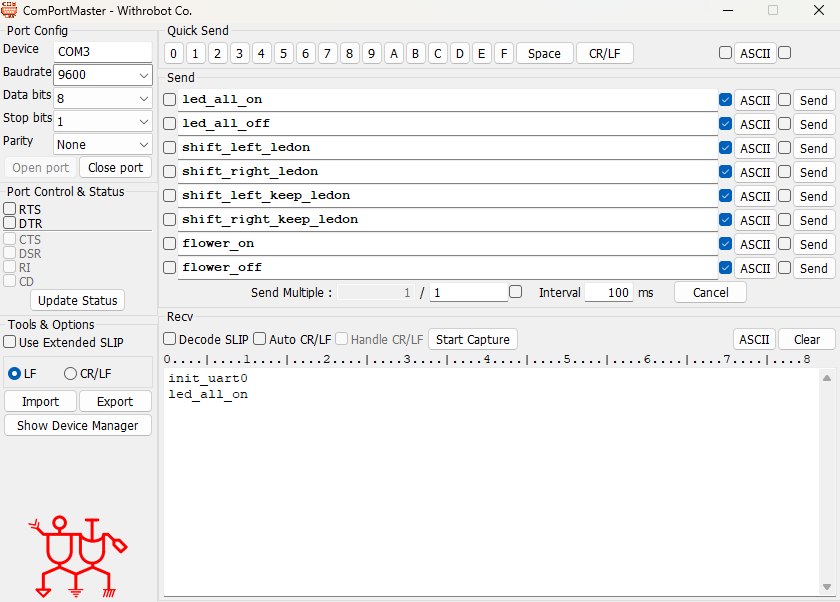Toggle checkbox left of Quick Send ASCII
Screen dimensions: 840x602
coord(725,52)
